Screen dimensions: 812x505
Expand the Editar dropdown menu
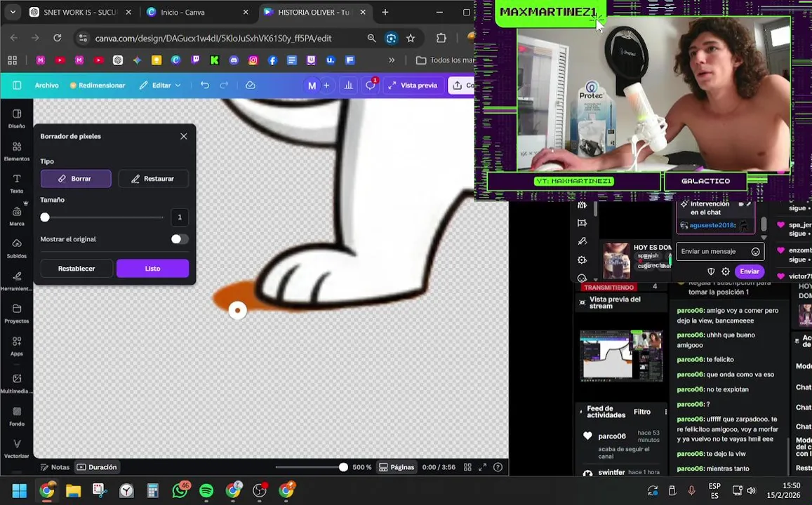point(160,86)
